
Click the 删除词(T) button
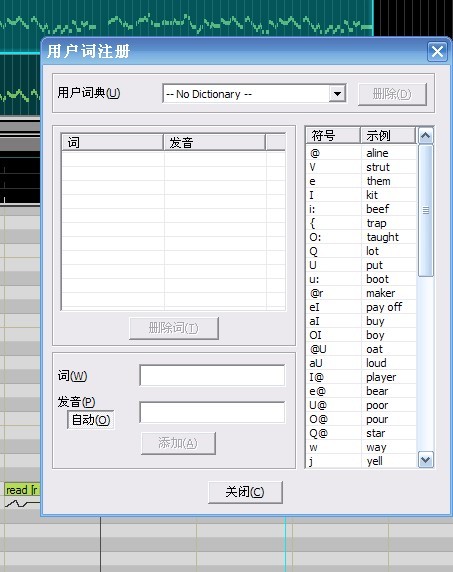pos(174,328)
